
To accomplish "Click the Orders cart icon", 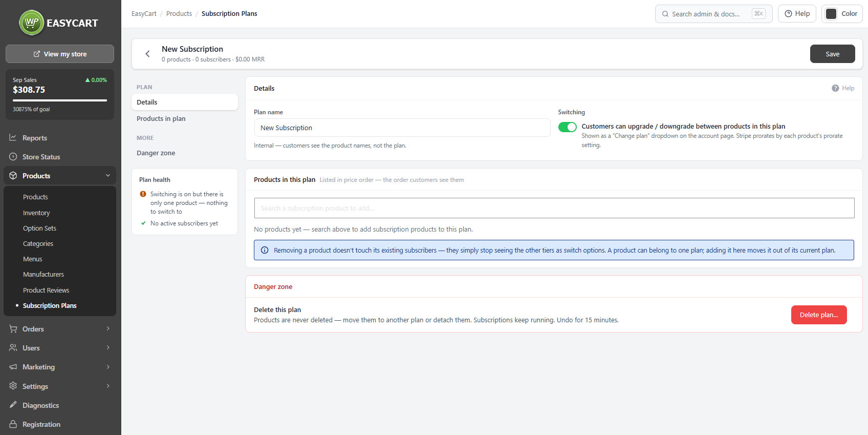I will click(13, 329).
